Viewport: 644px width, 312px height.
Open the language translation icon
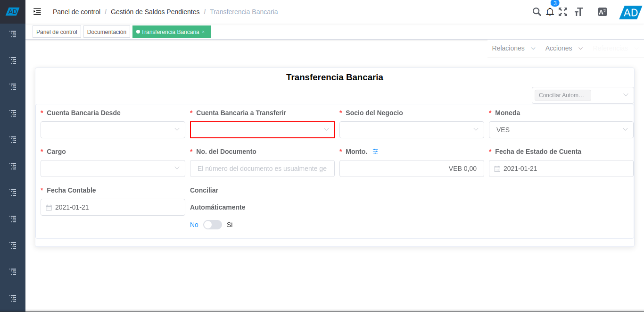point(602,11)
